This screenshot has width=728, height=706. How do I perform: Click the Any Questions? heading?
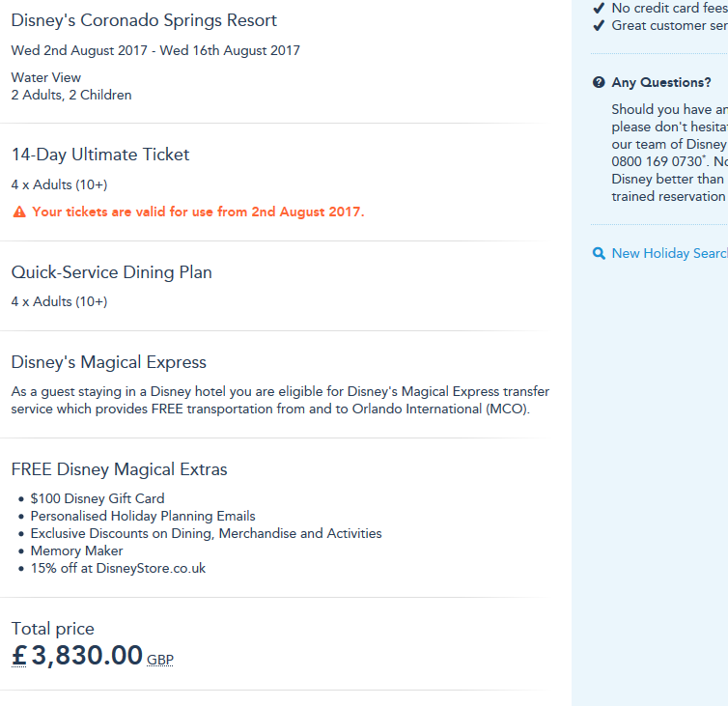661,83
